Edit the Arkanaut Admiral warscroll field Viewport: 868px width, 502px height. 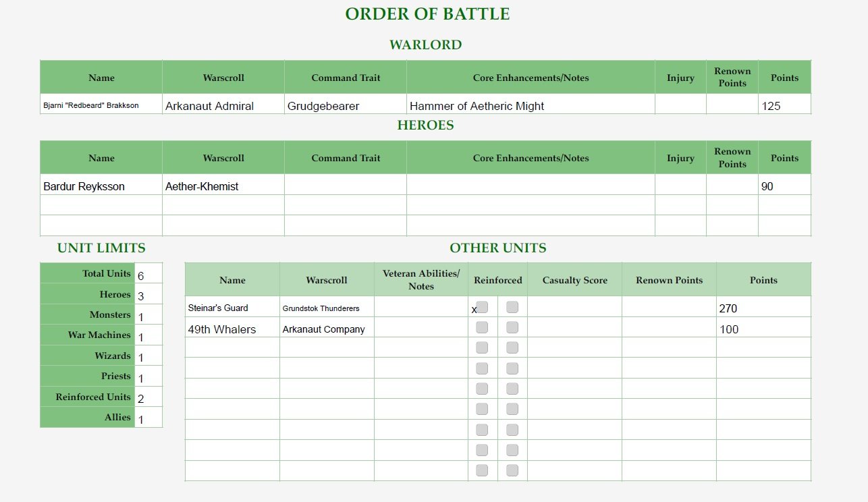point(223,105)
